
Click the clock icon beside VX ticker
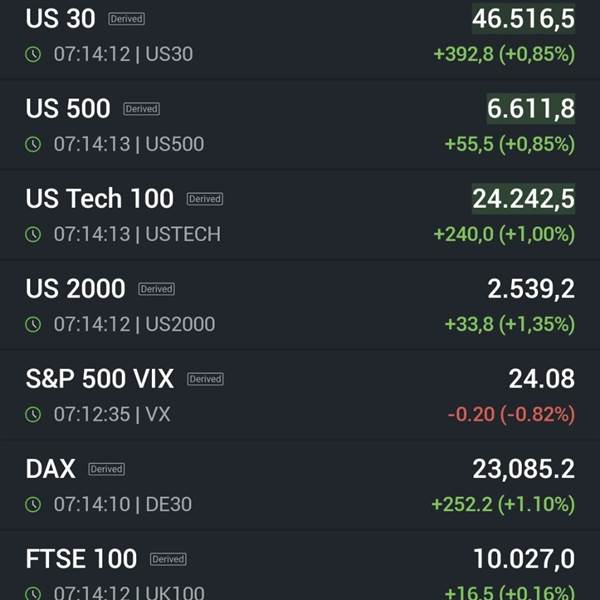[33, 414]
